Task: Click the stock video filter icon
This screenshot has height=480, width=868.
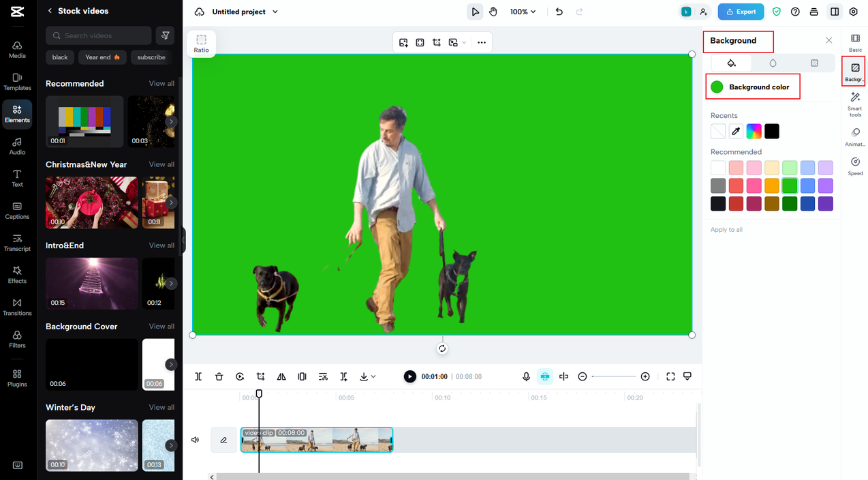Action: (165, 35)
